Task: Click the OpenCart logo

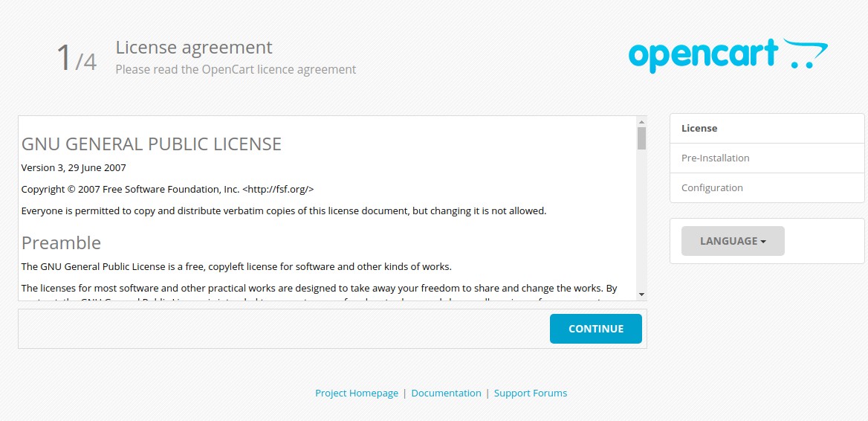Action: tap(728, 55)
